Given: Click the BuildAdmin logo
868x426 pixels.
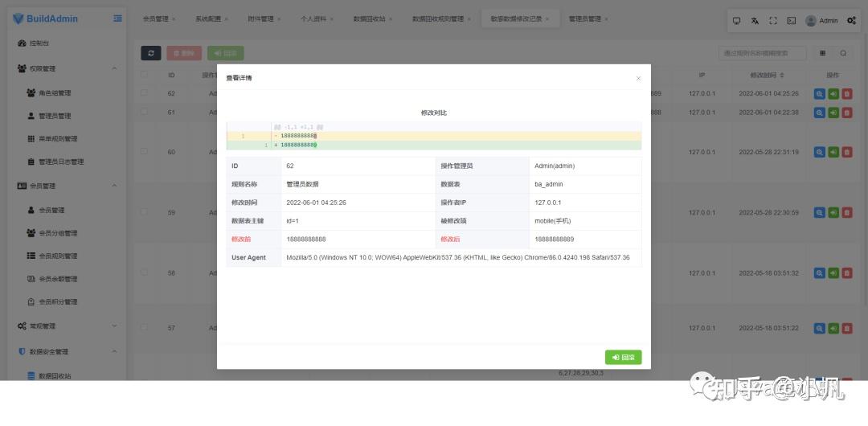Looking at the screenshot, I should (x=45, y=18).
